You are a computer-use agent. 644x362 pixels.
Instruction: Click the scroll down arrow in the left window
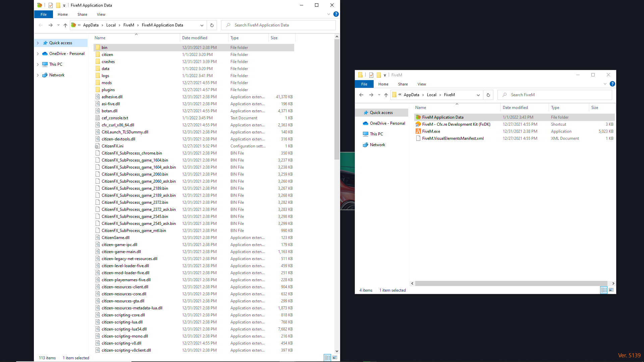point(337,351)
